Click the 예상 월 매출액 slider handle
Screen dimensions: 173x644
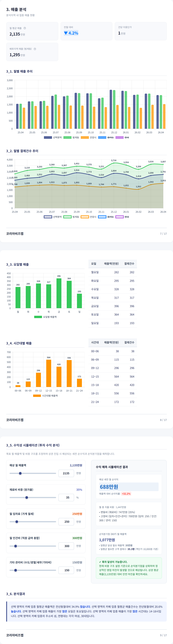[20, 473]
